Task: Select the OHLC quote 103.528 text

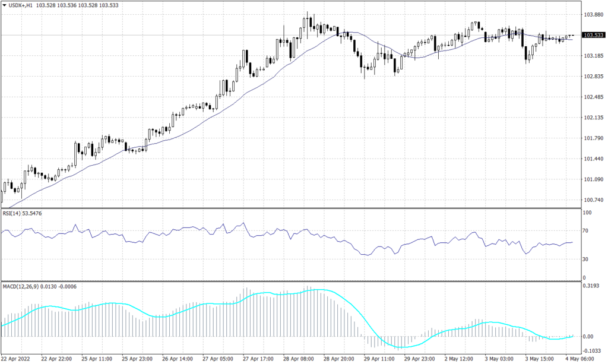Action: [46, 5]
